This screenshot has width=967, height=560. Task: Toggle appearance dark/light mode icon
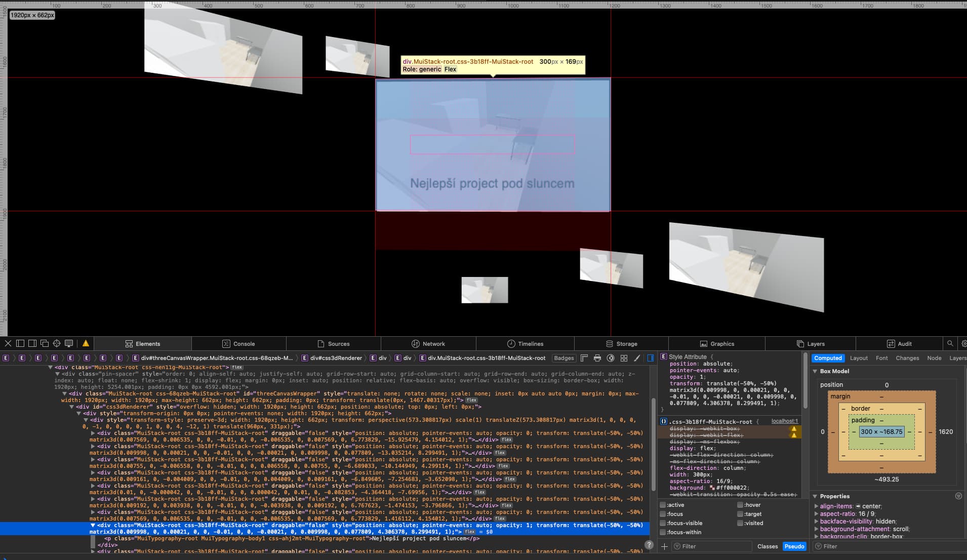(x=612, y=358)
